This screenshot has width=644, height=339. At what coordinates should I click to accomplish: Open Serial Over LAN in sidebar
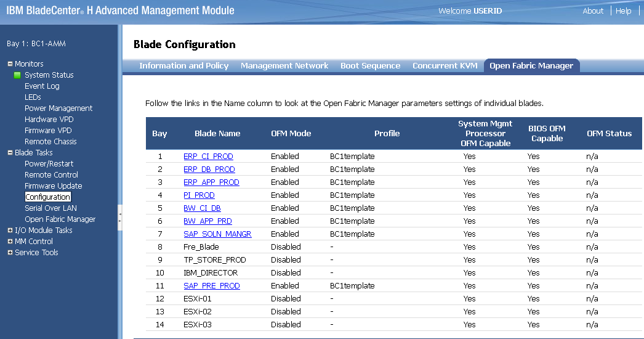click(50, 208)
